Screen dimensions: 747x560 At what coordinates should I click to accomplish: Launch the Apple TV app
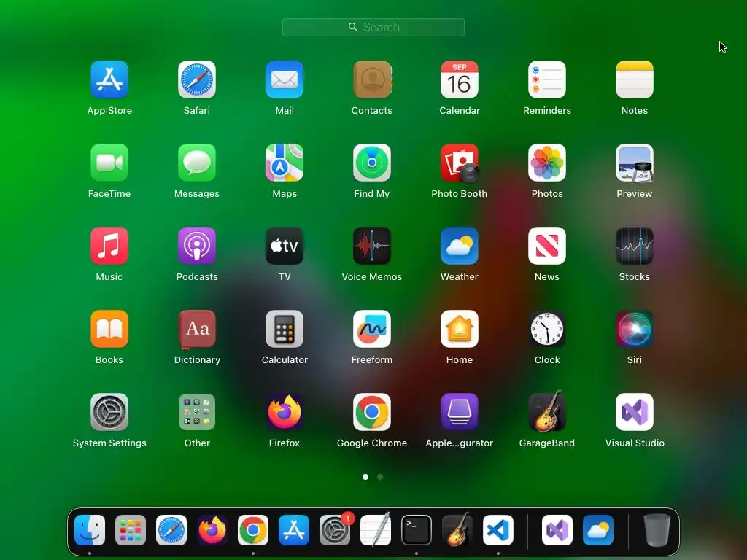(x=285, y=246)
